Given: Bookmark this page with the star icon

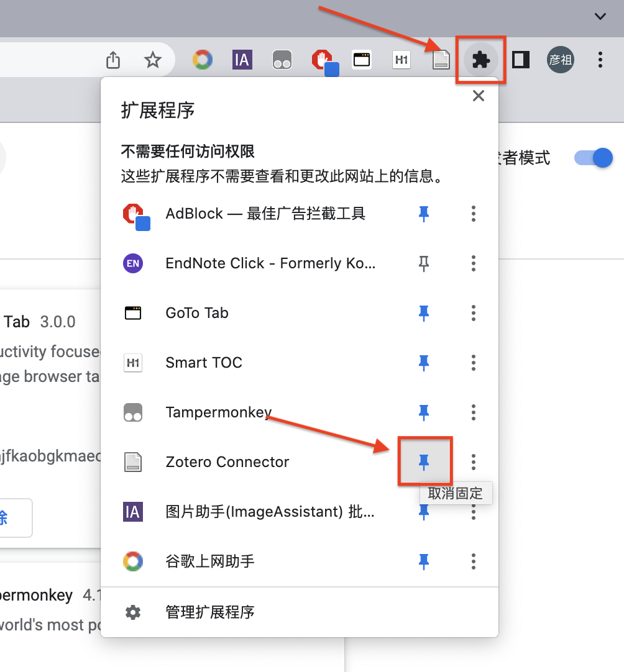Looking at the screenshot, I should pos(153,60).
